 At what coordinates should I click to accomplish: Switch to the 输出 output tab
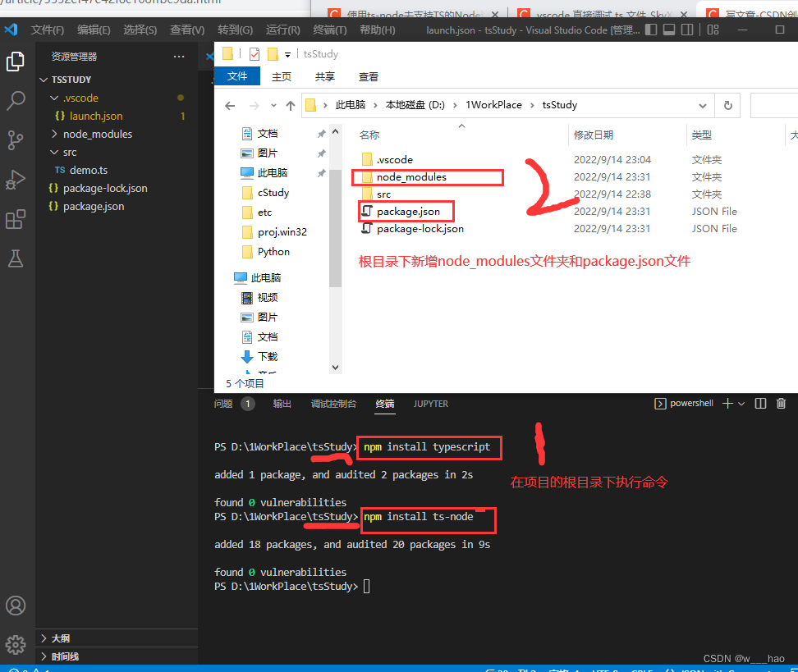tap(282, 404)
